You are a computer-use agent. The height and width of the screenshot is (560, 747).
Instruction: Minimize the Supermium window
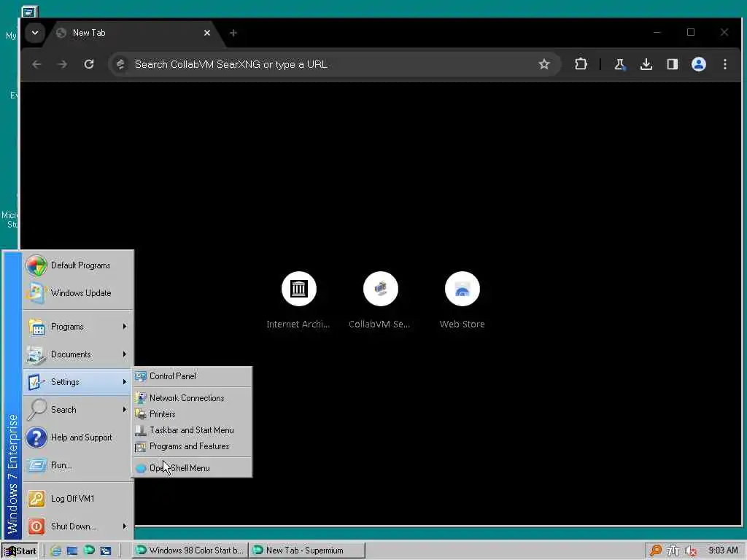point(657,32)
